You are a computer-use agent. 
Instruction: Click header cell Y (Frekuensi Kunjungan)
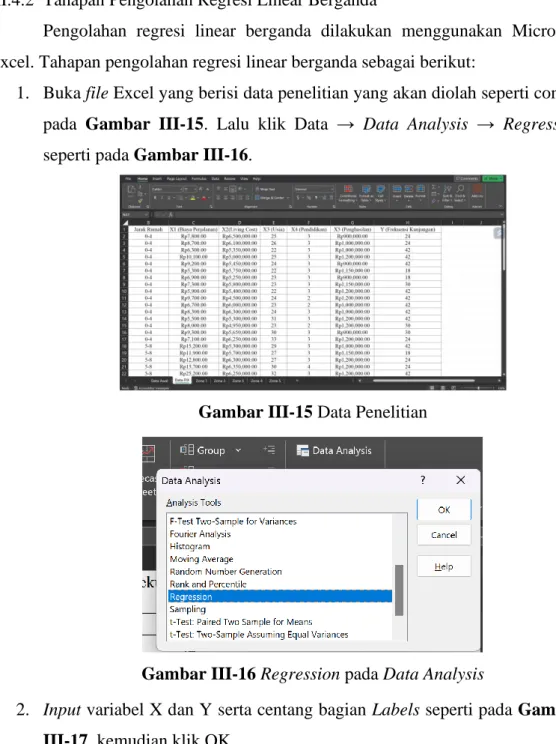tap(408, 229)
